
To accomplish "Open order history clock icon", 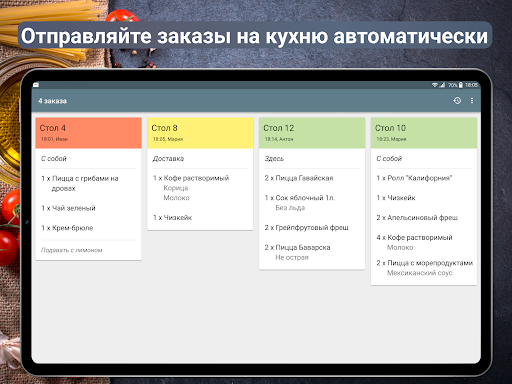I will tap(457, 100).
